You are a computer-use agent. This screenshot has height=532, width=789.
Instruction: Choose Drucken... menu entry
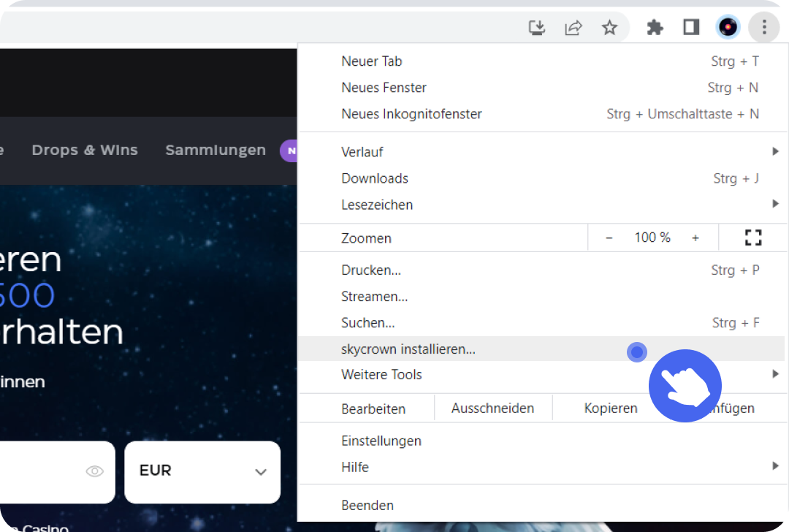[x=543, y=270]
